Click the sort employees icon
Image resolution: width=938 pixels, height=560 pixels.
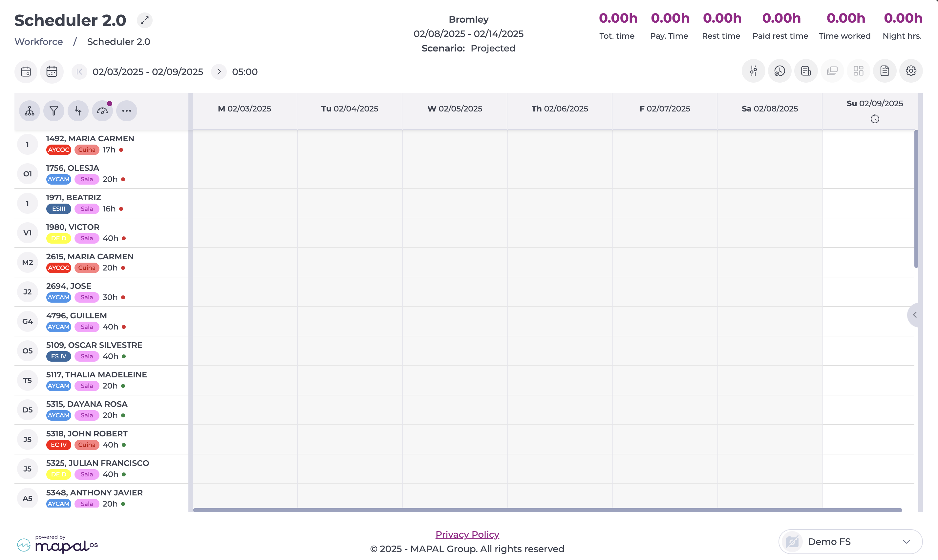78,110
